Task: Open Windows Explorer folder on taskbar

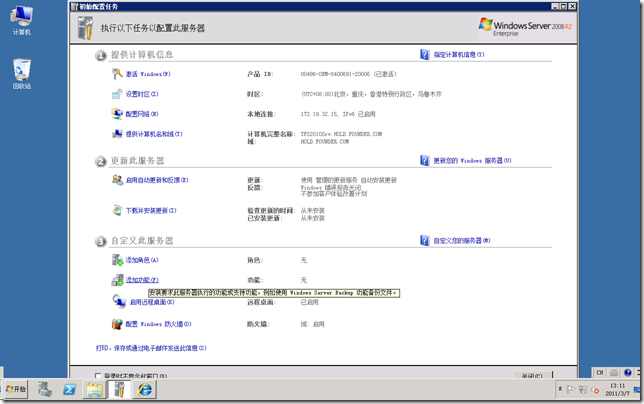Action: click(94, 389)
